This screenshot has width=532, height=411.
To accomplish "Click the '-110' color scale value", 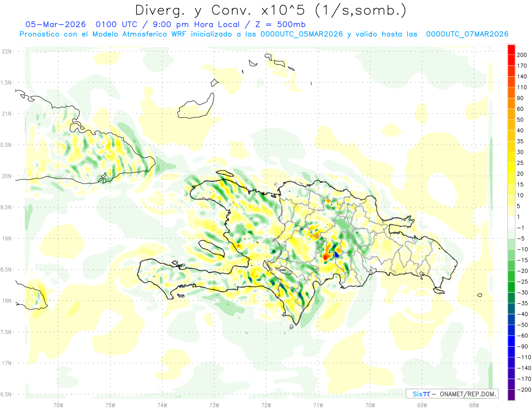I will [524, 357].
